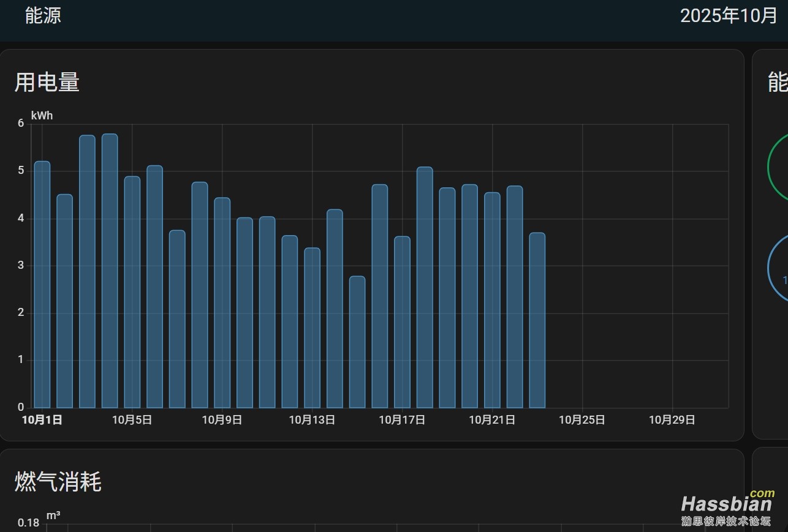The image size is (788, 532).
Task: Open the 燃气消耗 card heading
Action: click(58, 482)
